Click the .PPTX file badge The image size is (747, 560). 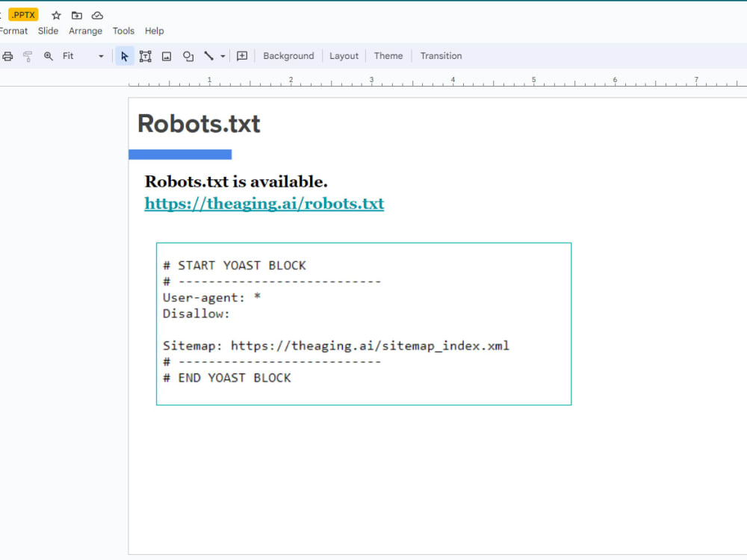click(x=23, y=15)
